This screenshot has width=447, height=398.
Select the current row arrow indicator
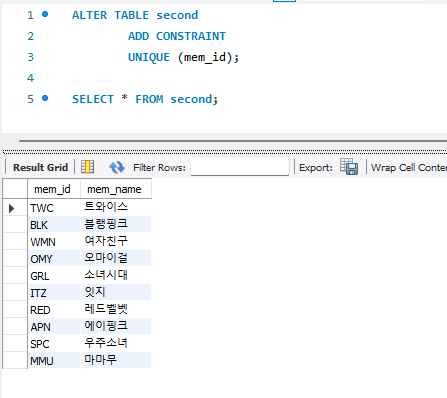12,208
